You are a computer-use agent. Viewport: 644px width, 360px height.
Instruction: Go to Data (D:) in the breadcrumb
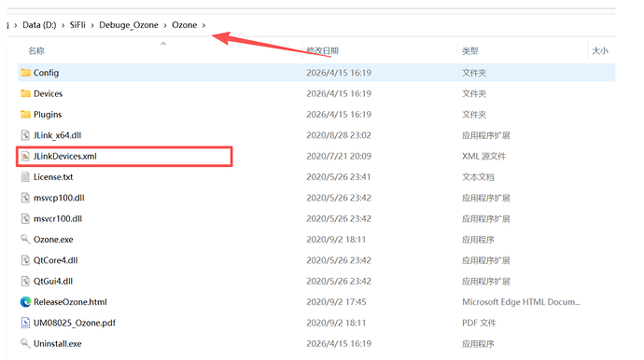pyautogui.click(x=39, y=25)
